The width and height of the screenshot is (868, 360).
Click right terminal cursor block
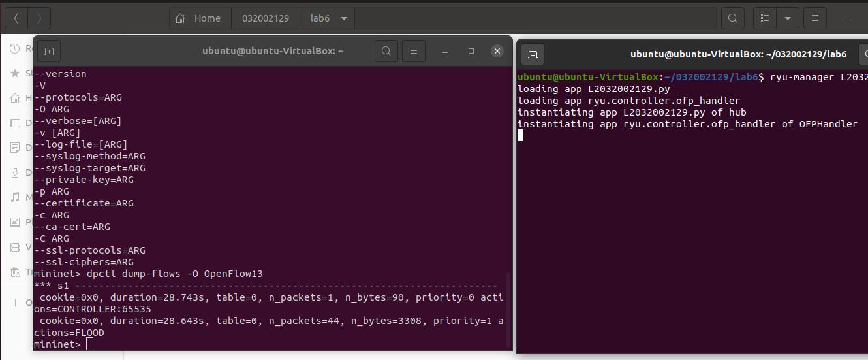pyautogui.click(x=521, y=135)
